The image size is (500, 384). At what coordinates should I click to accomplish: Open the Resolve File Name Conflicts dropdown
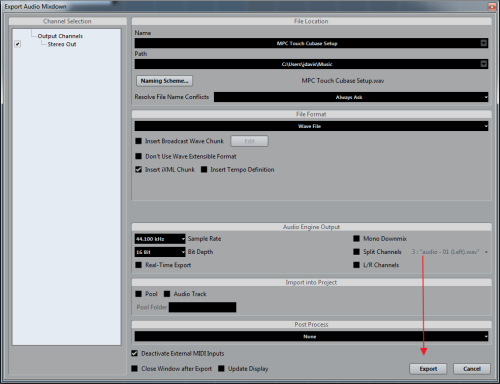point(351,97)
